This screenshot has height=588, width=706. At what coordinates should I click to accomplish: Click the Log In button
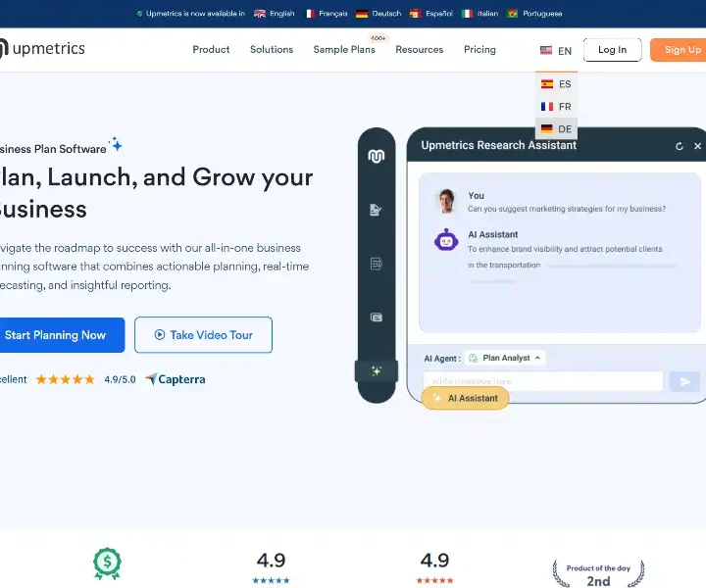click(612, 49)
